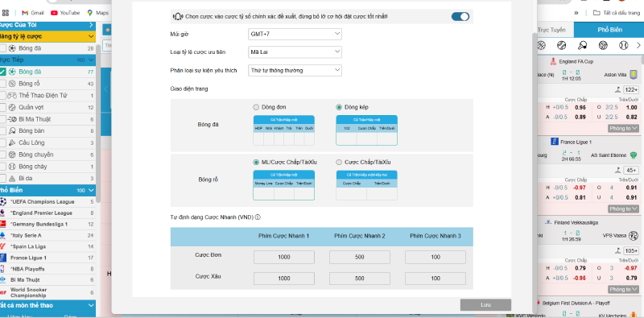
Task: Click Cược Xâu Phím Cược Nhanh 2 field
Action: 359,279
